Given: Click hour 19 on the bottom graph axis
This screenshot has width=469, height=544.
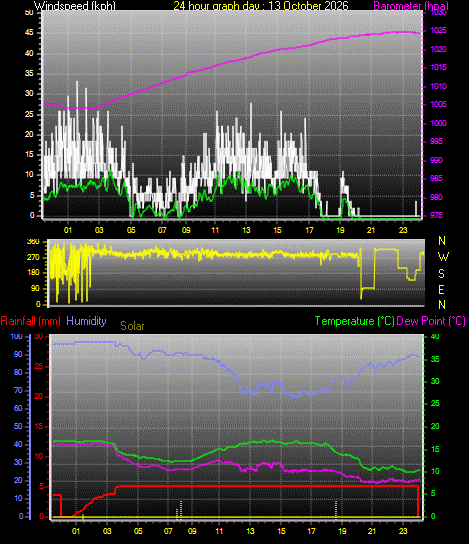Looking at the screenshot, I should pyautogui.click(x=342, y=531).
